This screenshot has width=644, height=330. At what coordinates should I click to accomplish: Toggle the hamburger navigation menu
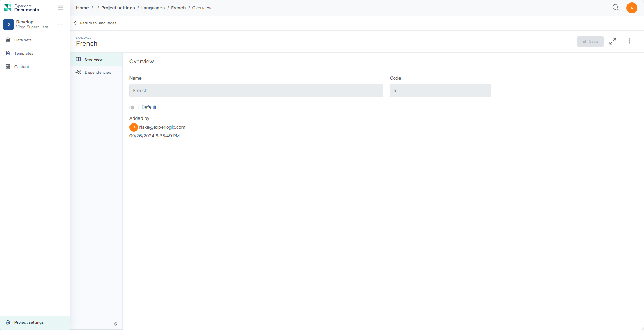tap(61, 8)
